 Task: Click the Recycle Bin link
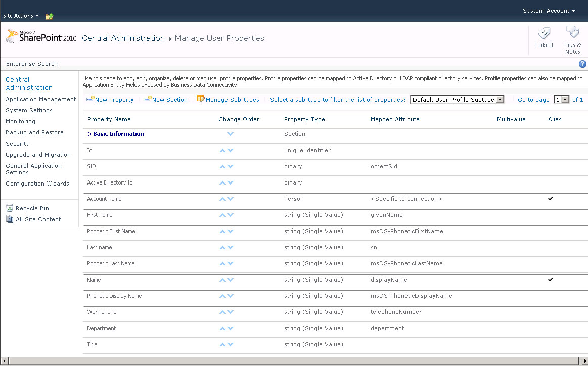point(32,208)
